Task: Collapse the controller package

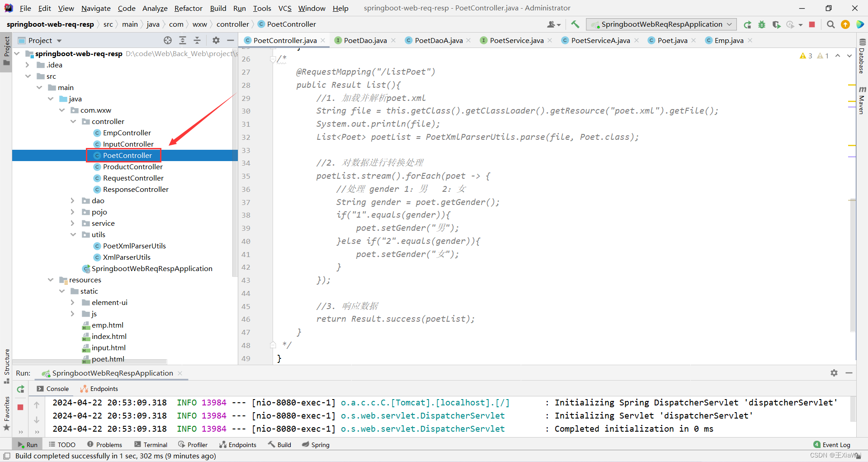Action: click(73, 122)
